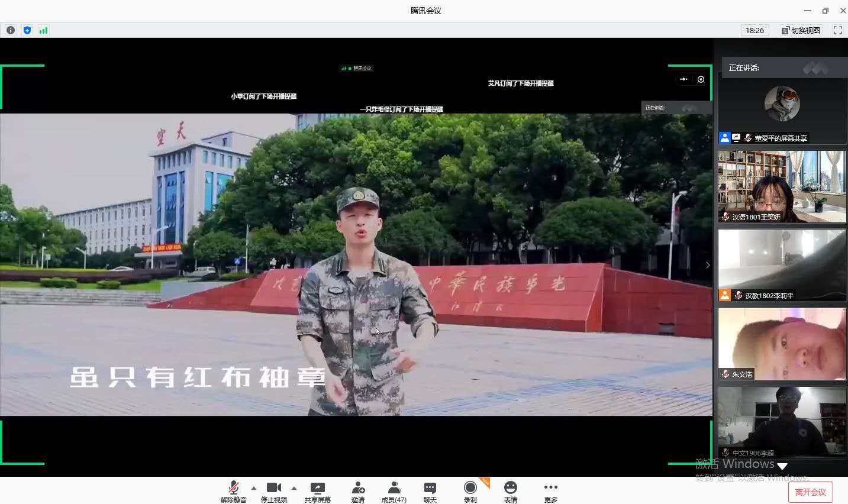Leave meeting with 离开会议 button
Viewport: 848px width, 504px height.
[x=810, y=492]
